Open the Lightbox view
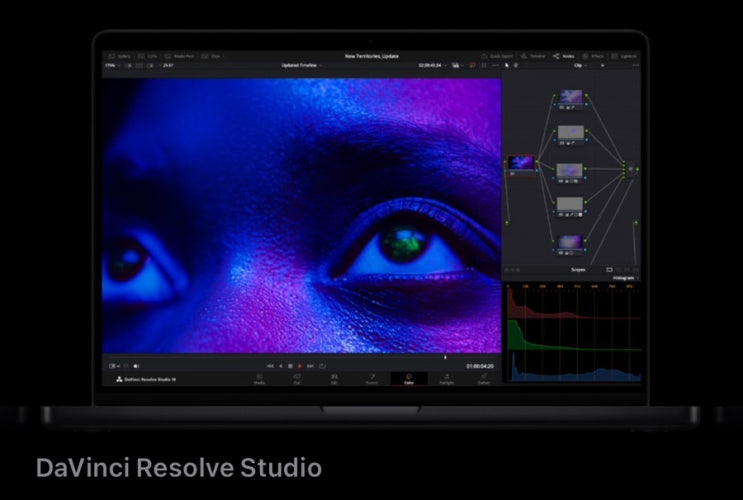743x500 pixels. [624, 56]
